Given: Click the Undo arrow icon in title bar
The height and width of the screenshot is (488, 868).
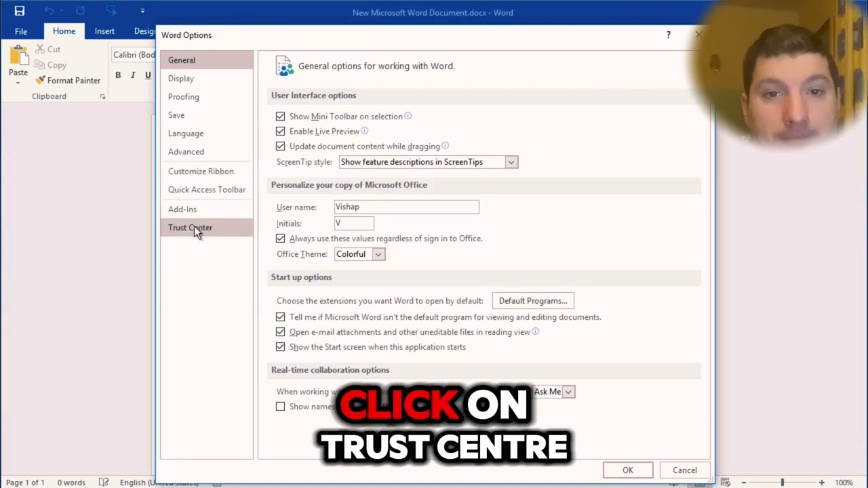Looking at the screenshot, I should 48,11.
